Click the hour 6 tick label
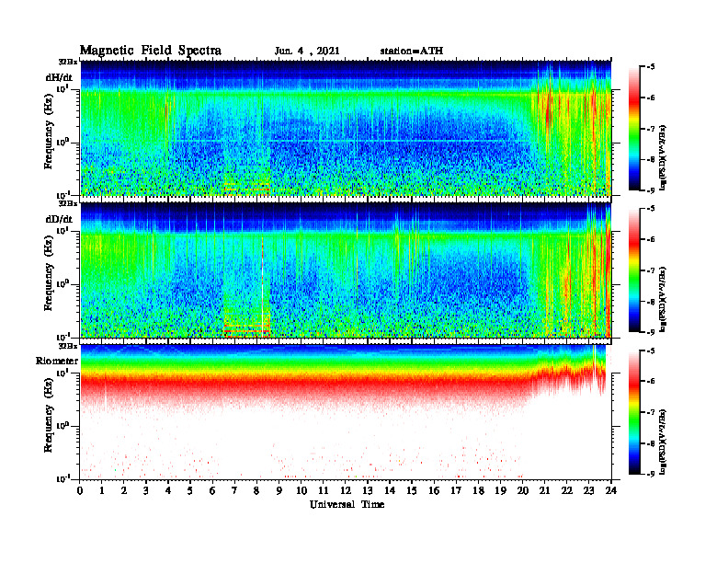This screenshot has width=728, height=563. click(x=212, y=490)
